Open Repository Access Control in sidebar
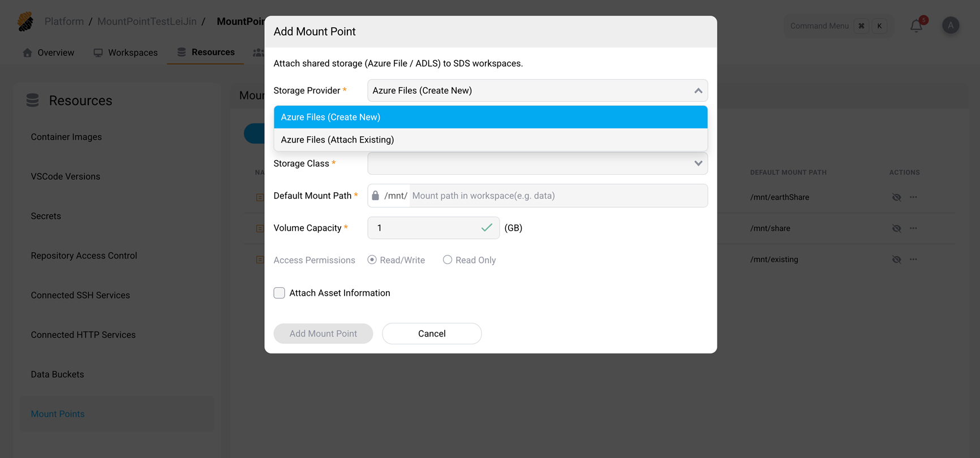Viewport: 980px width, 458px height. point(84,256)
